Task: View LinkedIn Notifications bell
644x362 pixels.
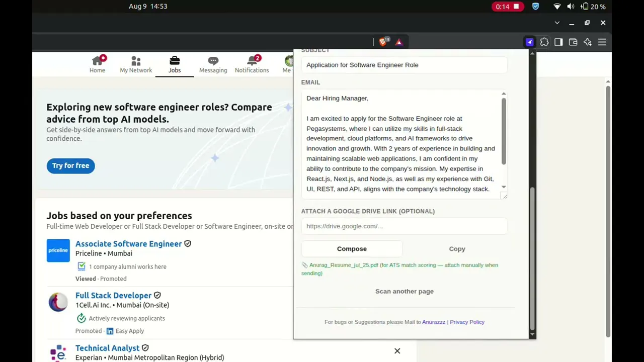Action: click(252, 64)
